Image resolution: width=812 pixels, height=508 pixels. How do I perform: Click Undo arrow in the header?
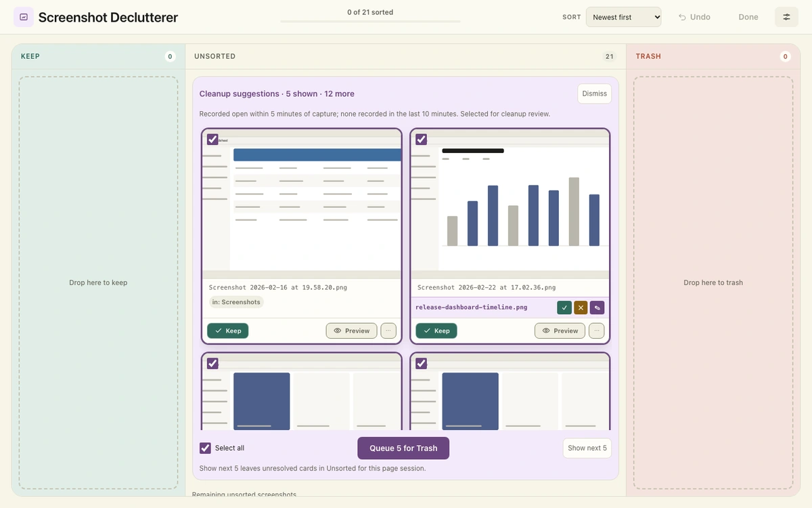[694, 17]
